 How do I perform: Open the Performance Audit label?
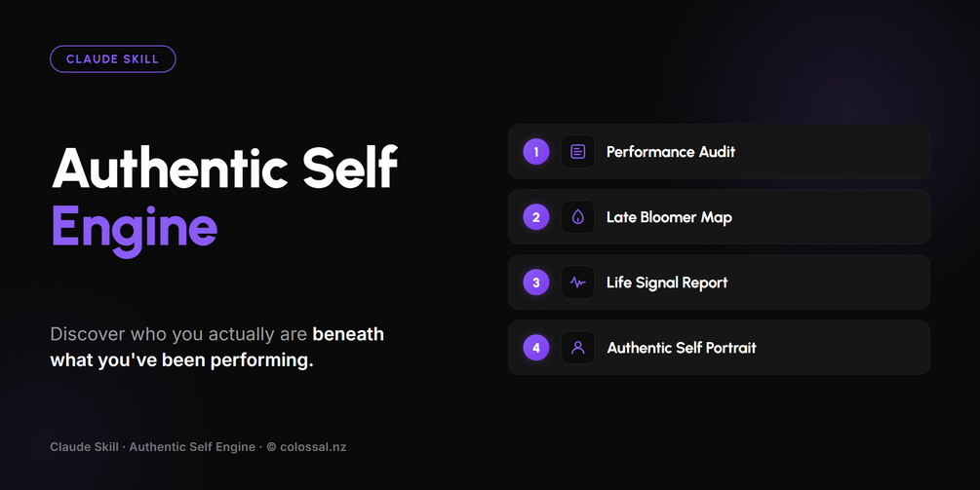[x=671, y=152]
